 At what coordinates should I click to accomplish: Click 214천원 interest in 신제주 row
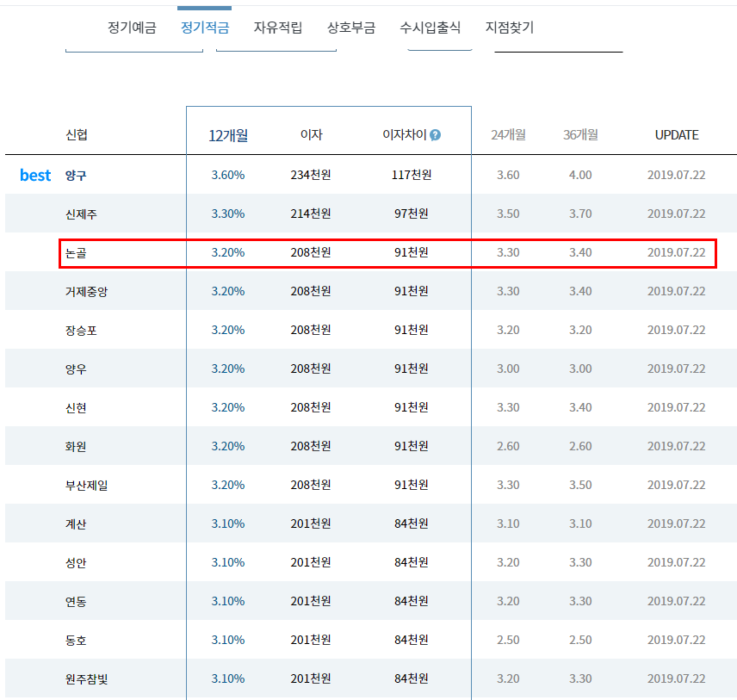[x=311, y=214]
